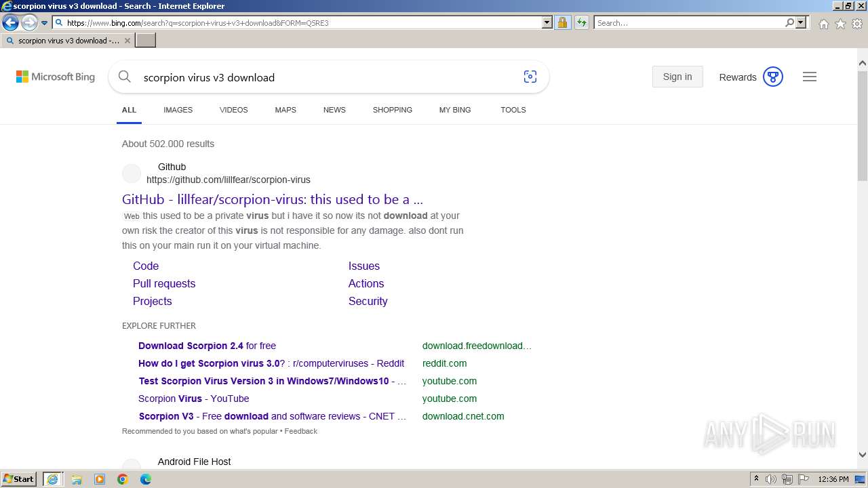Click the address bar URL field

point(297,22)
